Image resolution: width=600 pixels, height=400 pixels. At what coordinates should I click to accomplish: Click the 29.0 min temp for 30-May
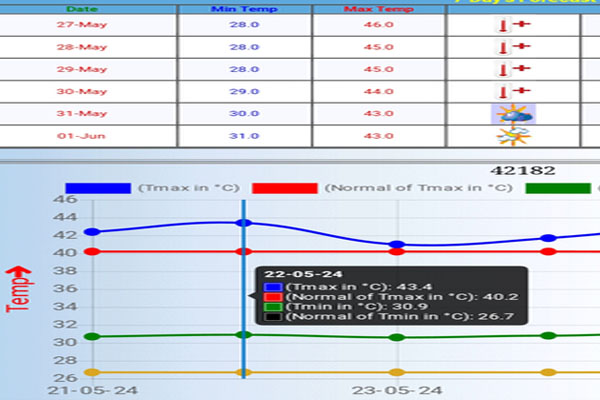pos(244,91)
